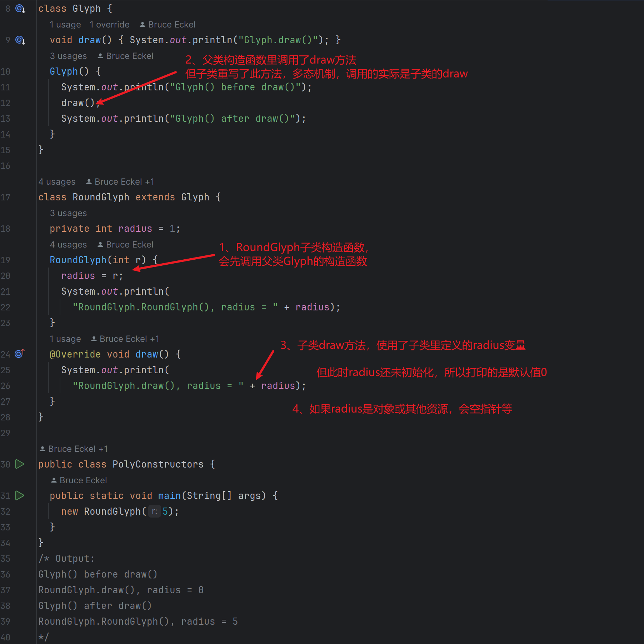Click 'private int radius = 1;' declaration
The image size is (644, 644).
[x=115, y=229]
